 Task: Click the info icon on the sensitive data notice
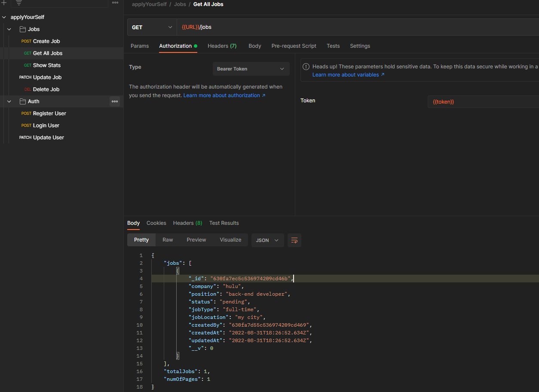tap(306, 66)
